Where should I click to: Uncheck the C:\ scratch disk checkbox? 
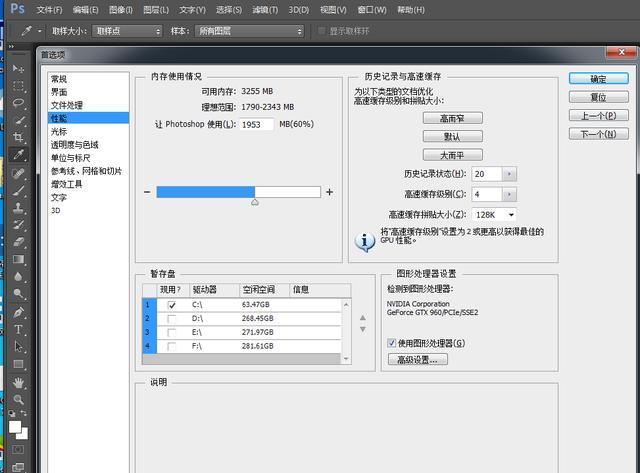coord(172,304)
